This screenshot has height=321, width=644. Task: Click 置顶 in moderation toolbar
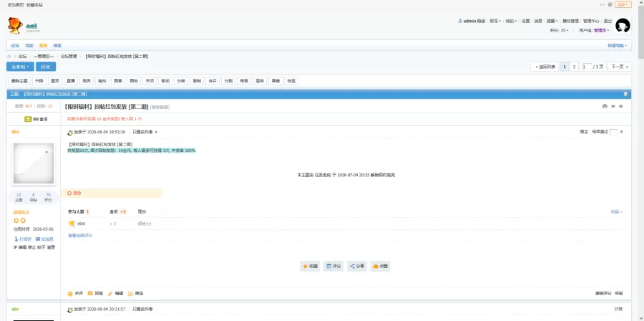point(55,81)
